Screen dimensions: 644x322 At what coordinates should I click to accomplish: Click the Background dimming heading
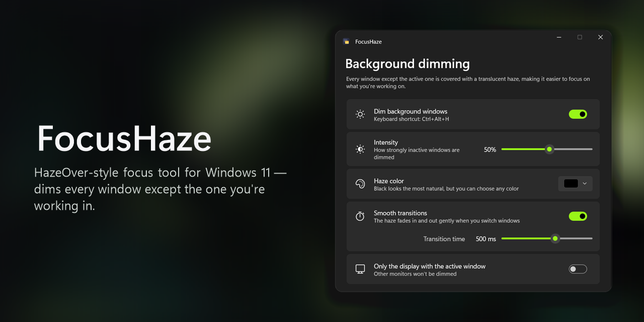[408, 64]
